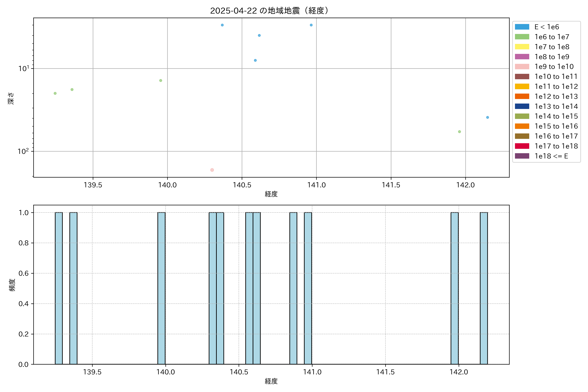
Task: Click the red 1e17 to 1e18 swatch
Action: [x=522, y=146]
